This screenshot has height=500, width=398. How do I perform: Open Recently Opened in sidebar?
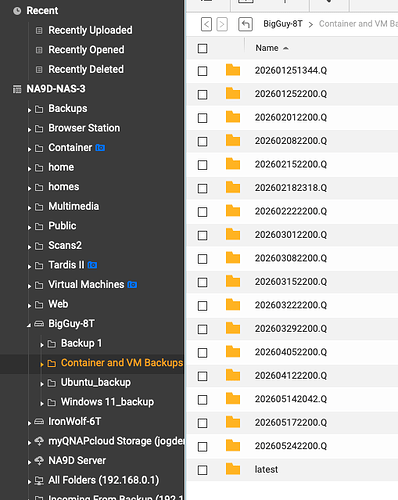[x=86, y=50]
